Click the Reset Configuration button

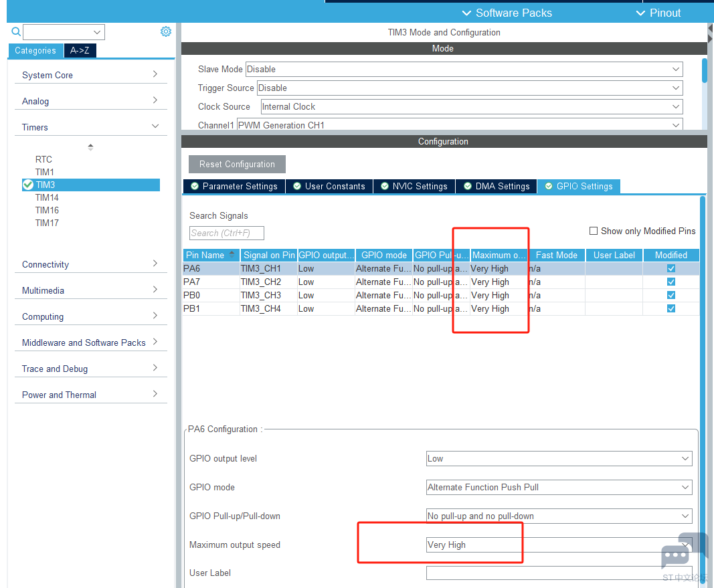pos(238,165)
